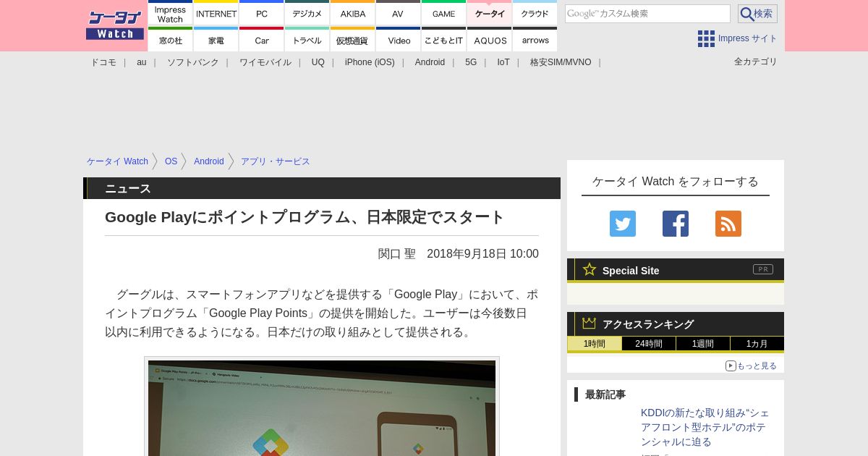Click the もっと見る arrow link
This screenshot has height=456, width=868.
pyautogui.click(x=751, y=366)
